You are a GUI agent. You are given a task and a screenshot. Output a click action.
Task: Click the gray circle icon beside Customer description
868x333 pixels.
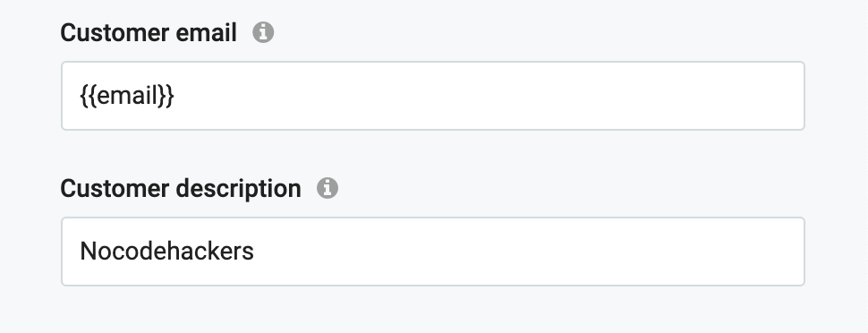tap(328, 188)
